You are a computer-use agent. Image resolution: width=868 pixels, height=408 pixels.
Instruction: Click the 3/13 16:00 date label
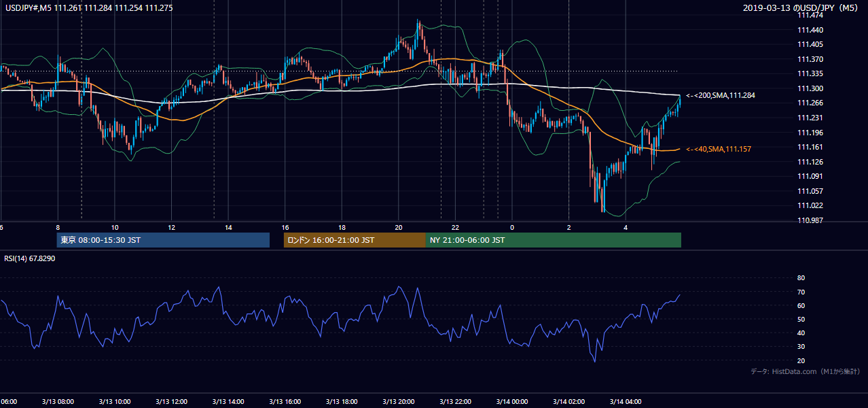[x=285, y=401]
